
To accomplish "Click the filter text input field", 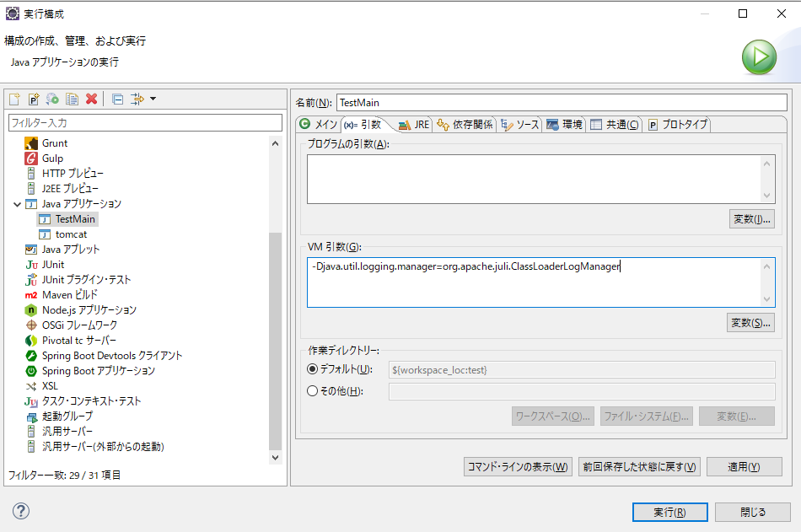I will 145,122.
